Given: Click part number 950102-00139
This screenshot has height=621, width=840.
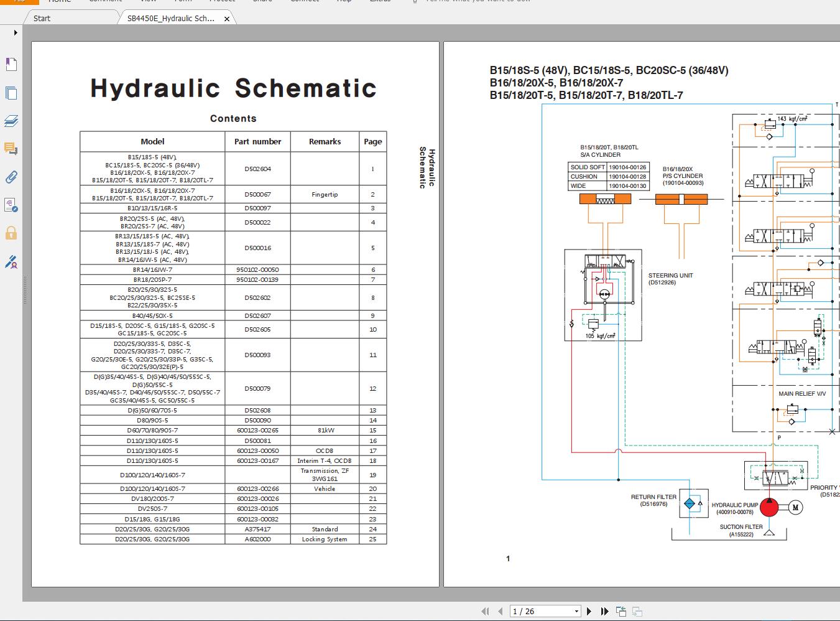Looking at the screenshot, I should coord(257,279).
